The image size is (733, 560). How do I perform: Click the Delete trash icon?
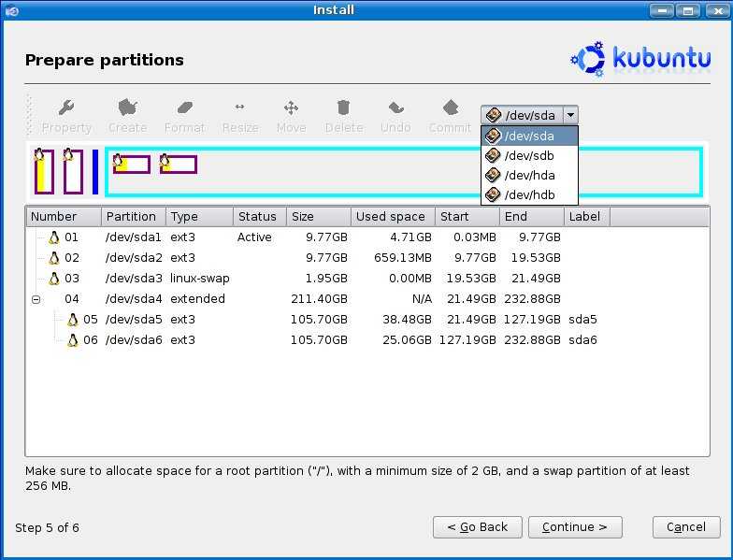pos(343,108)
